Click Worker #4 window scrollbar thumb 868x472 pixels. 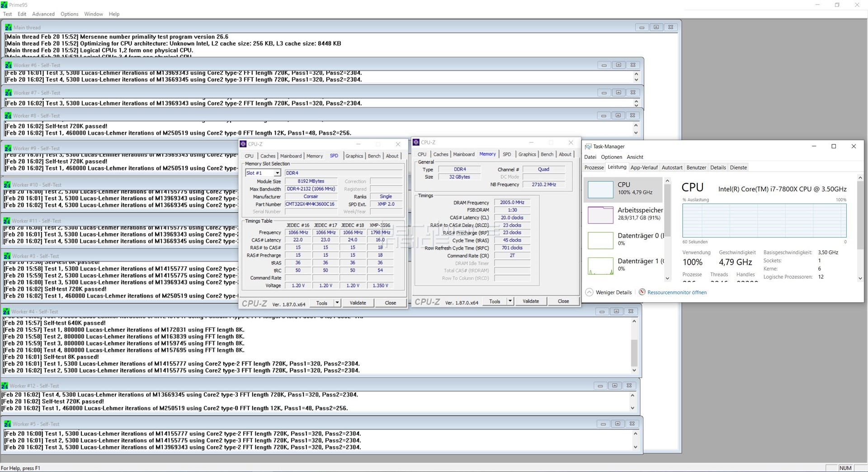click(634, 352)
